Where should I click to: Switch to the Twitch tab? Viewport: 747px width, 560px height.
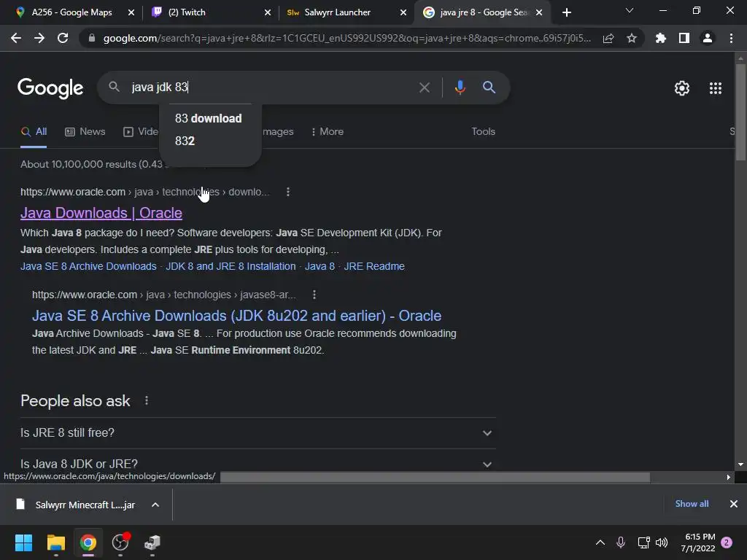click(187, 12)
